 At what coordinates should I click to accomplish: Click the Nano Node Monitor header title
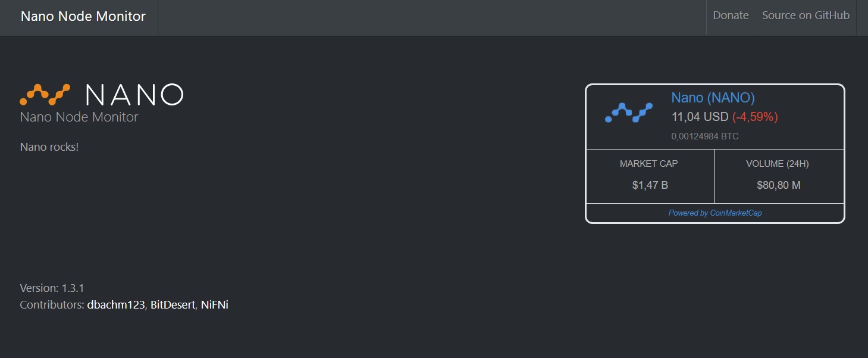83,16
